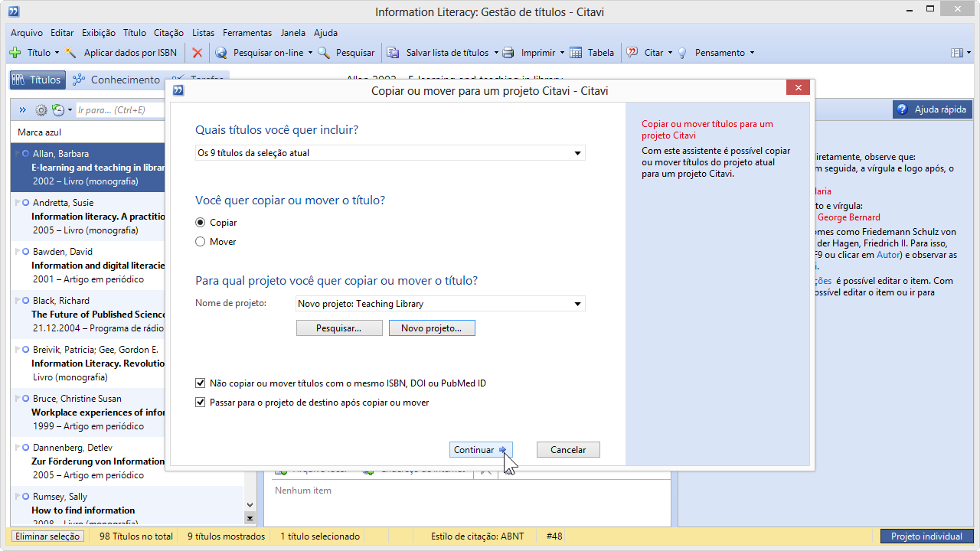This screenshot has height=551, width=980.
Task: Click the blue help question mark icon
Action: 902,109
